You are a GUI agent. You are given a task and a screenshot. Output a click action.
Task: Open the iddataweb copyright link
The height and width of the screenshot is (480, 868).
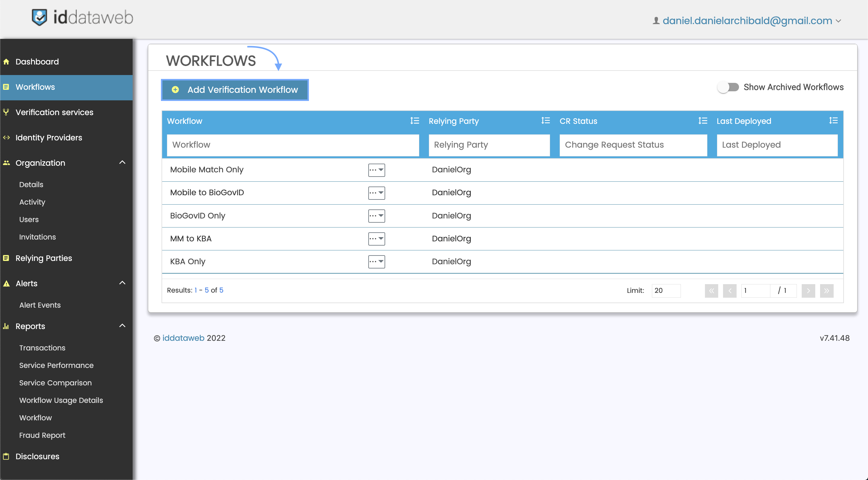coord(184,338)
